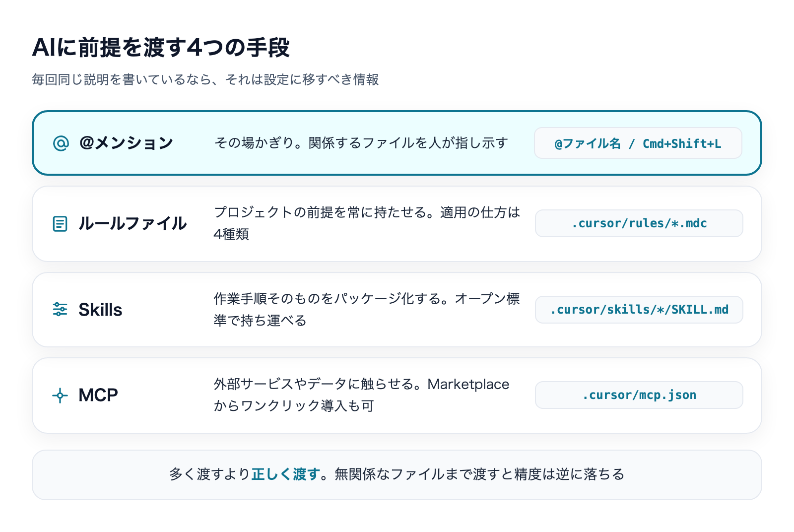Image resolution: width=794 pixels, height=532 pixels.
Task: Click the Skills description about パッケージ化
Action: click(367, 310)
